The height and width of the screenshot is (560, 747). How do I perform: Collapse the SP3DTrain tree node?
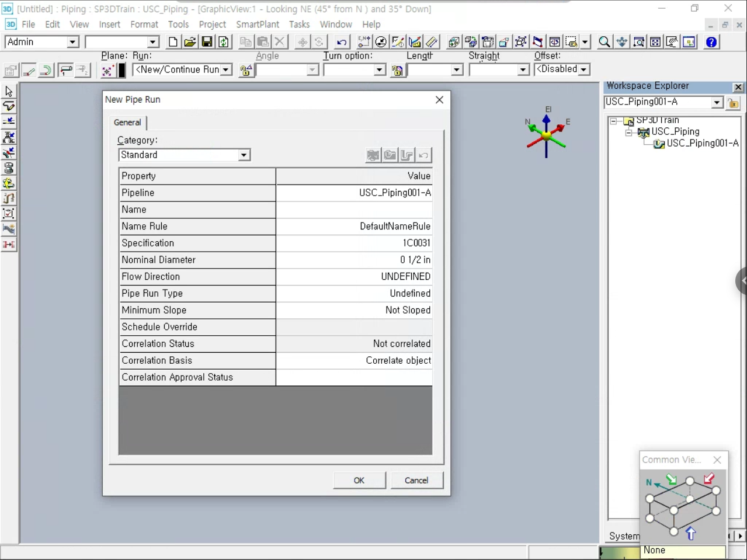(x=613, y=121)
